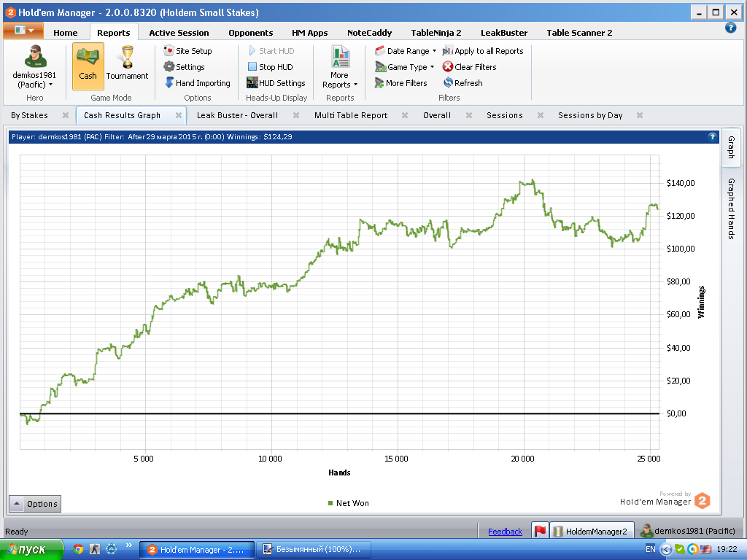Viewport: 747px width, 560px height.
Task: Click the red flag status icon
Action: 541,531
